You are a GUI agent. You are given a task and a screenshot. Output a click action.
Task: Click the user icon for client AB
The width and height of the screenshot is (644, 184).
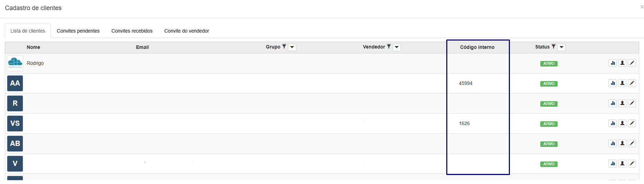pyautogui.click(x=622, y=143)
